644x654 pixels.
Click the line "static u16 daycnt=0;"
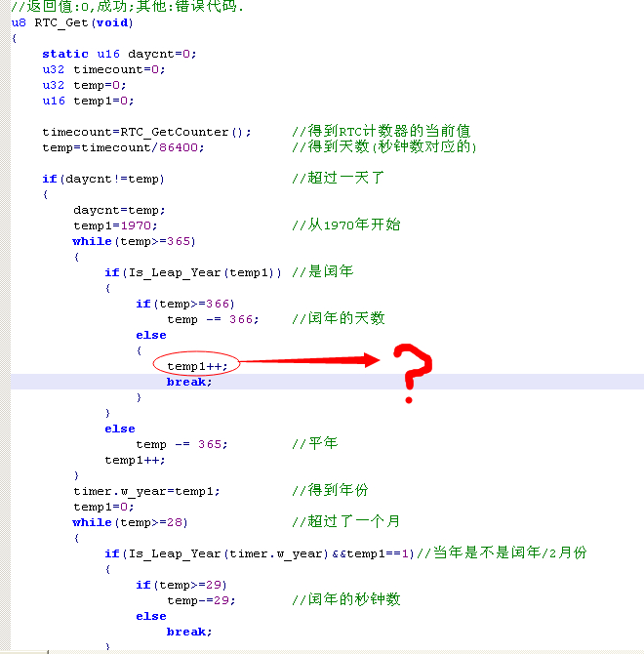coord(119,54)
